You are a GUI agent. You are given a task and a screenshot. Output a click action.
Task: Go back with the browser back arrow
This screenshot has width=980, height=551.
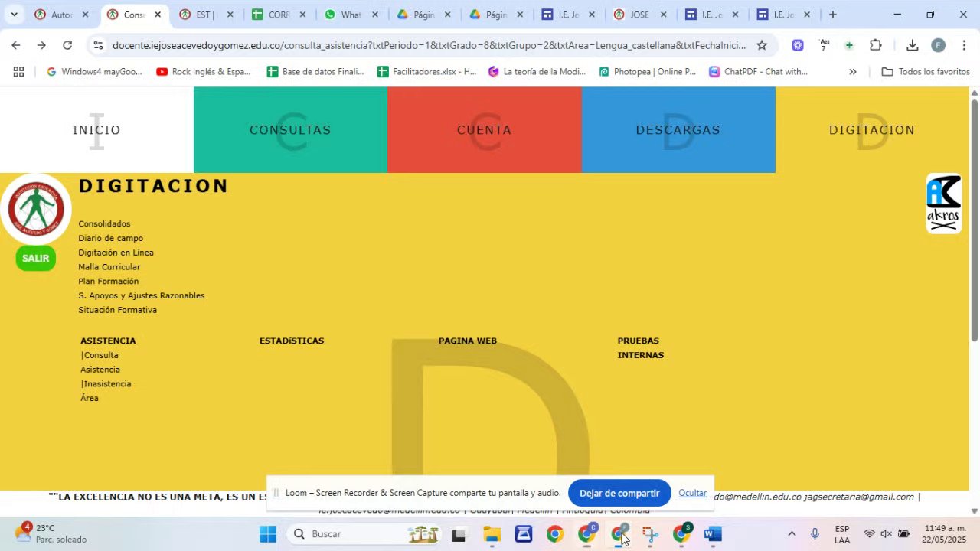[x=16, y=45]
